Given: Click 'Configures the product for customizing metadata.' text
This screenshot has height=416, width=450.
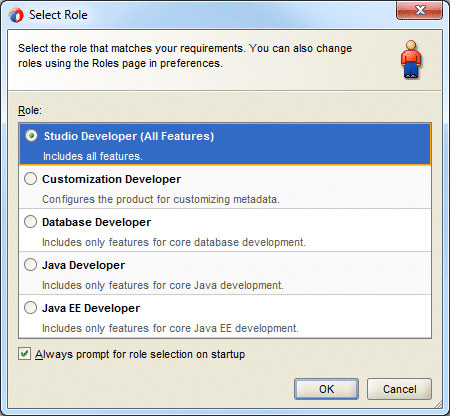Looking at the screenshot, I should pyautogui.click(x=161, y=199).
